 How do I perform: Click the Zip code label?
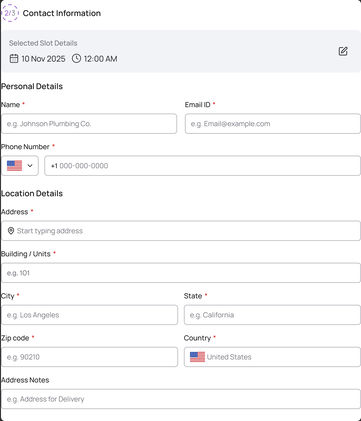[x=15, y=338]
